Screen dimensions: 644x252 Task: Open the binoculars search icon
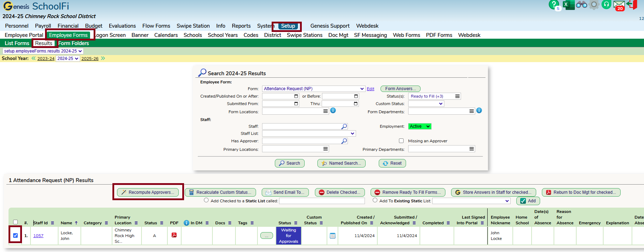(582, 5)
